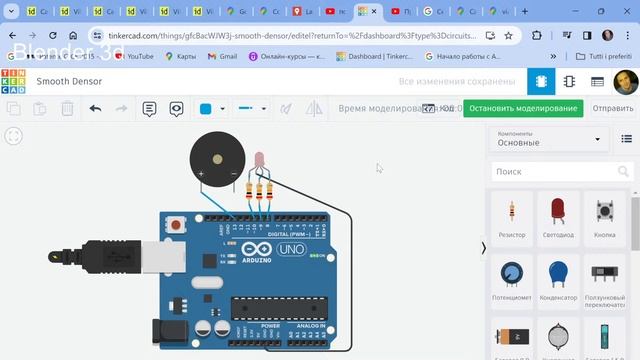Open the browser side panel icon
Image resolution: width=640 pixels, height=360 pixels.
587,36
